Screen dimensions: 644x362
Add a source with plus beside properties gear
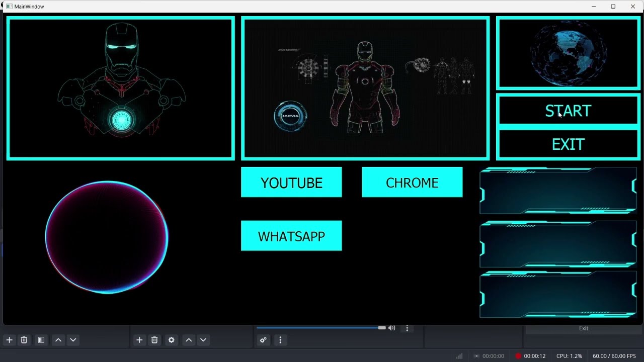click(139, 340)
